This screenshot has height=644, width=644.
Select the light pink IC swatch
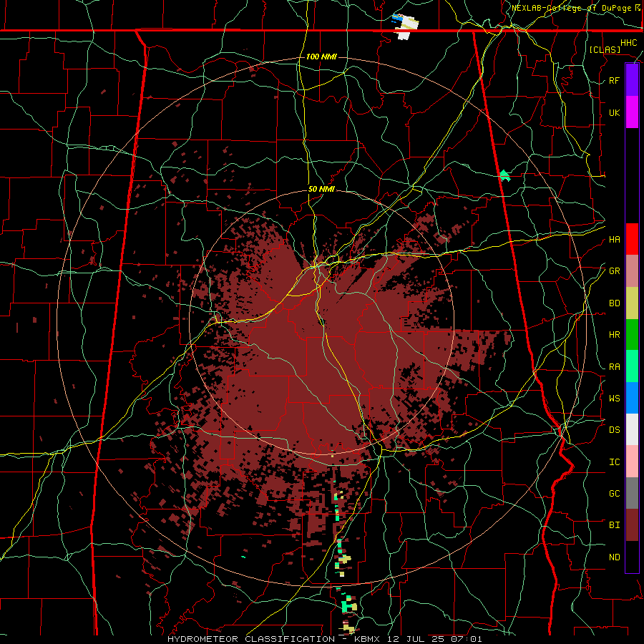click(x=632, y=462)
